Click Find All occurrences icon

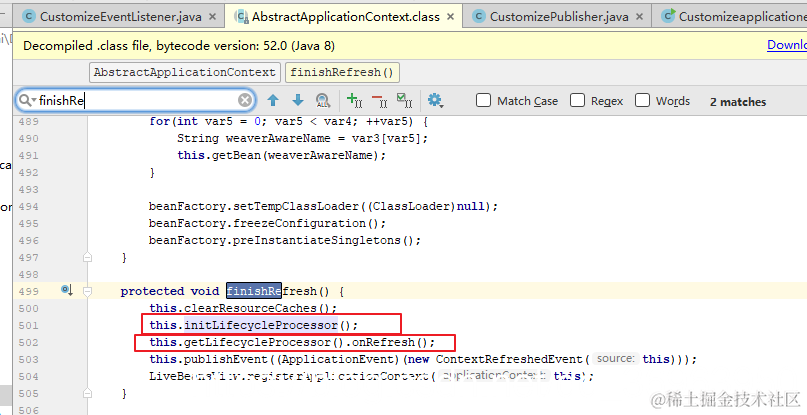tap(323, 100)
